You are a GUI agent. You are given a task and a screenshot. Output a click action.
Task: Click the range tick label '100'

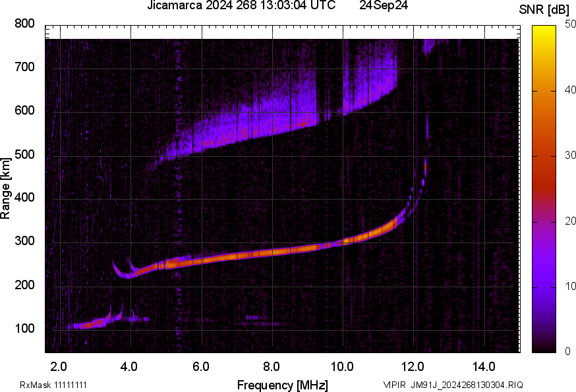pyautogui.click(x=24, y=328)
